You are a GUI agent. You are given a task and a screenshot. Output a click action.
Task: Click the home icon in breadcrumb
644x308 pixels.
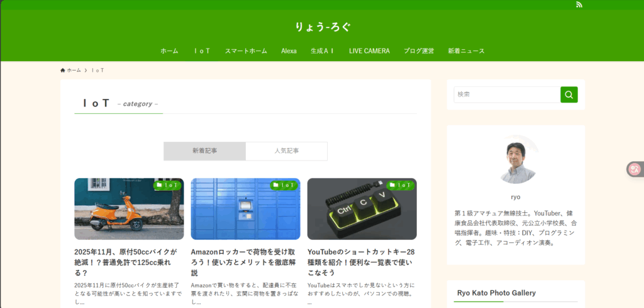tap(63, 70)
